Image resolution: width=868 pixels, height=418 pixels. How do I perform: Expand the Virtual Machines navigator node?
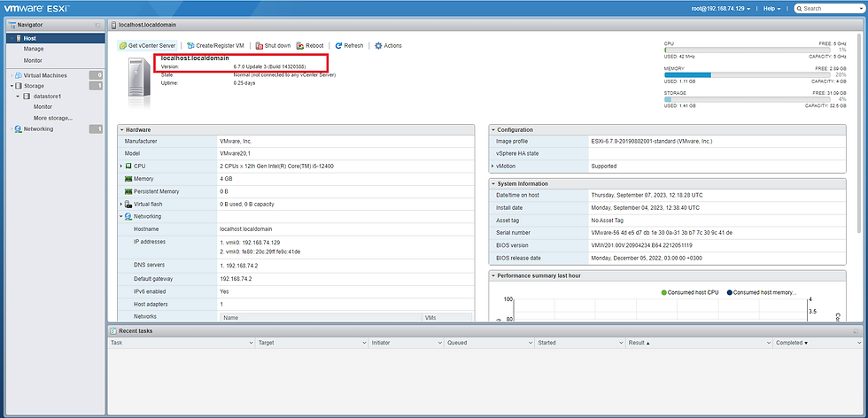click(x=12, y=75)
